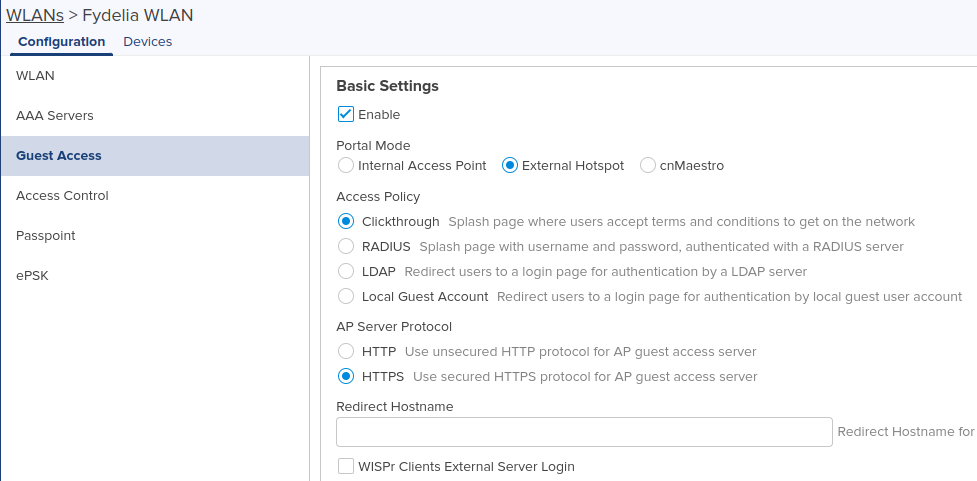
Task: Open the WLAN settings section
Action: tap(155, 76)
